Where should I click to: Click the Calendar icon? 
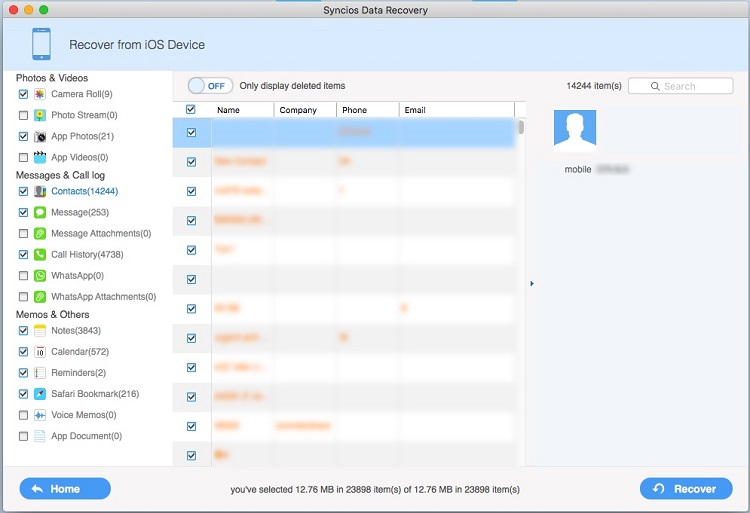click(40, 352)
